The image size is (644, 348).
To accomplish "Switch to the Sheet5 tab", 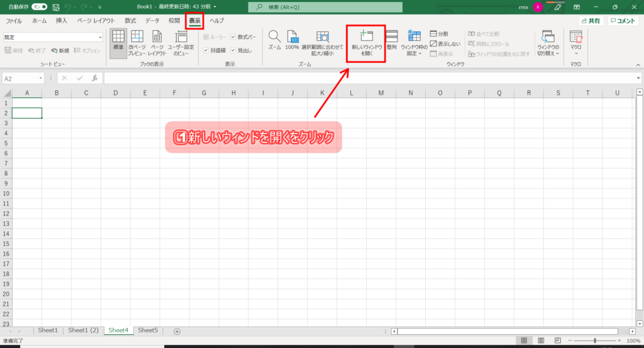I will 148,330.
